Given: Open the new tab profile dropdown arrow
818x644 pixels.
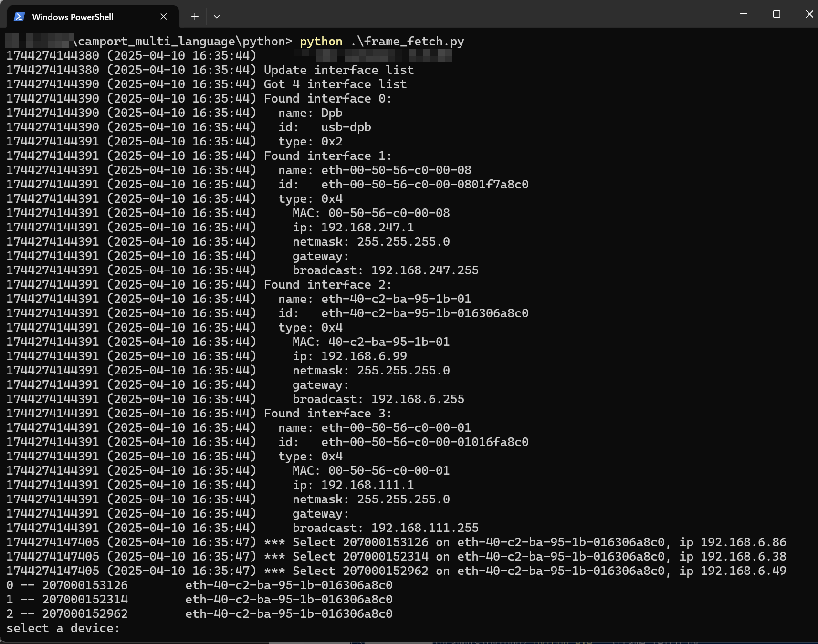Looking at the screenshot, I should (217, 17).
